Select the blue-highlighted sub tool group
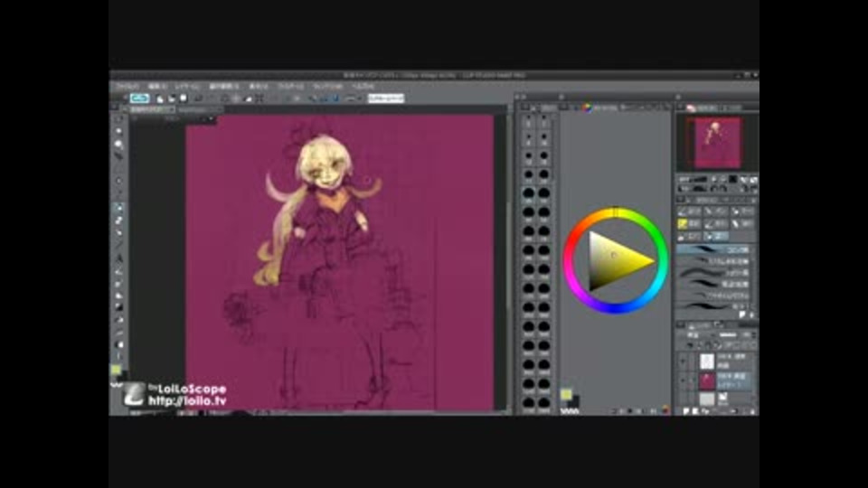This screenshot has height=488, width=868. click(x=717, y=236)
